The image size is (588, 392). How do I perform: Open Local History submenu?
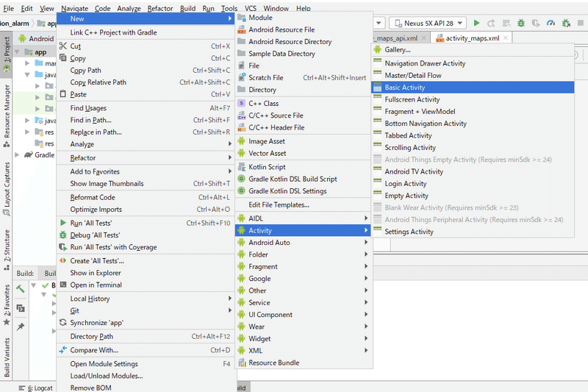tap(145, 299)
